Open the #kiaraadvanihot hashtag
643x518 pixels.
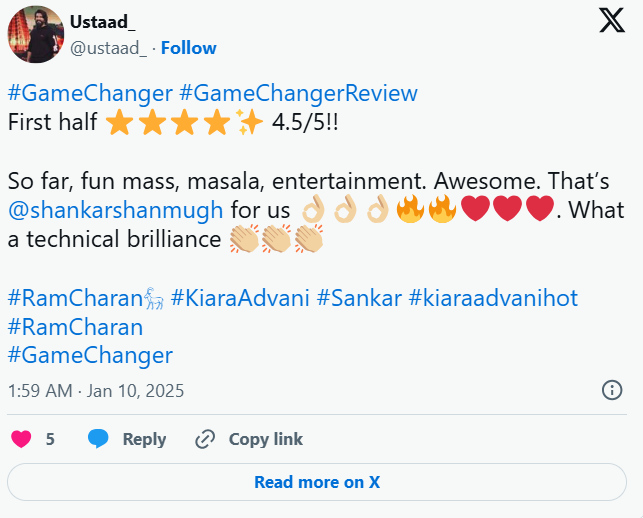point(493,298)
